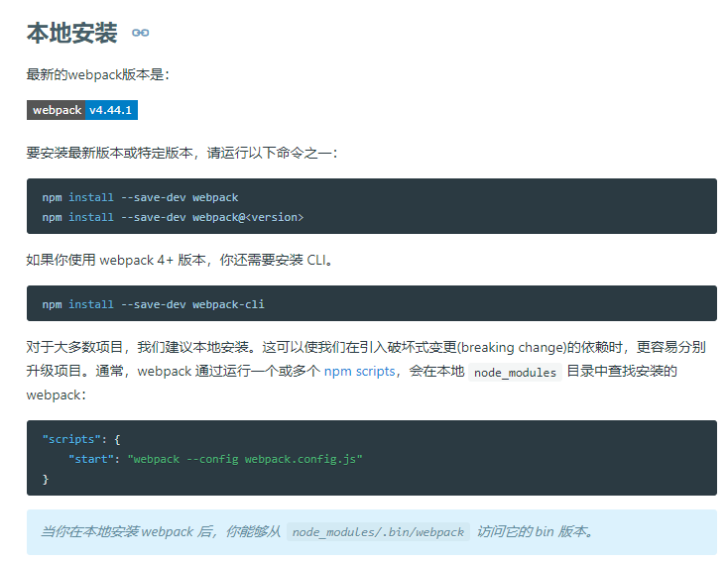Click the text 最新的webpack版本是:
The image size is (728, 562).
click(98, 74)
